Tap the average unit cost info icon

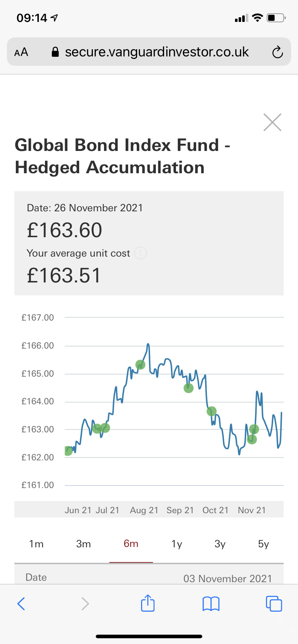(140, 253)
